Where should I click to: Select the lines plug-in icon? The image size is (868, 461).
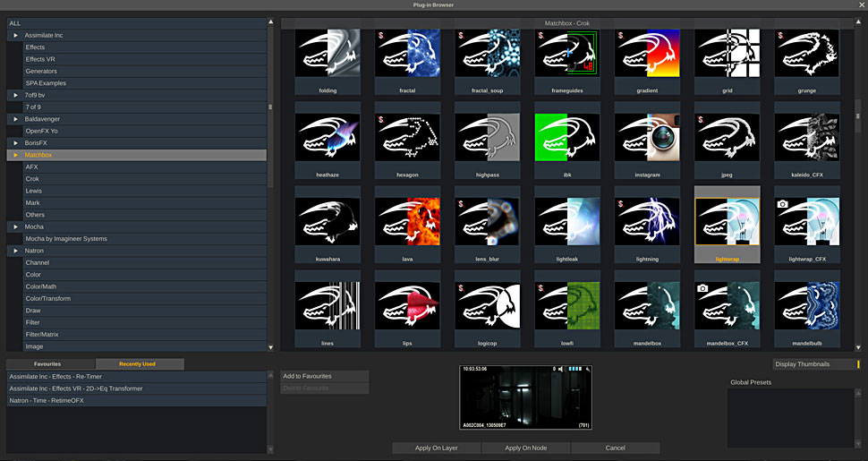[328, 306]
